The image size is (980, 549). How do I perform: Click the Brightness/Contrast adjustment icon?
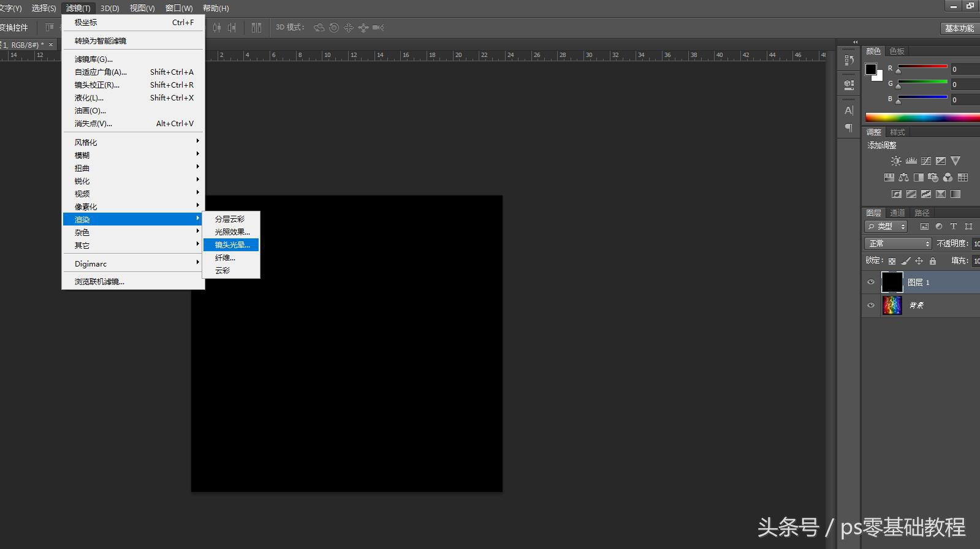[896, 161]
